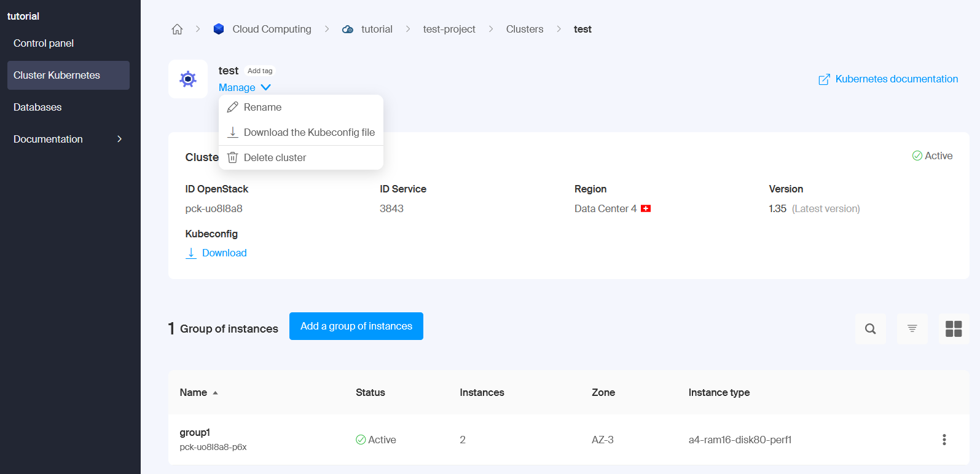Select Delete cluster from the menu

point(301,157)
